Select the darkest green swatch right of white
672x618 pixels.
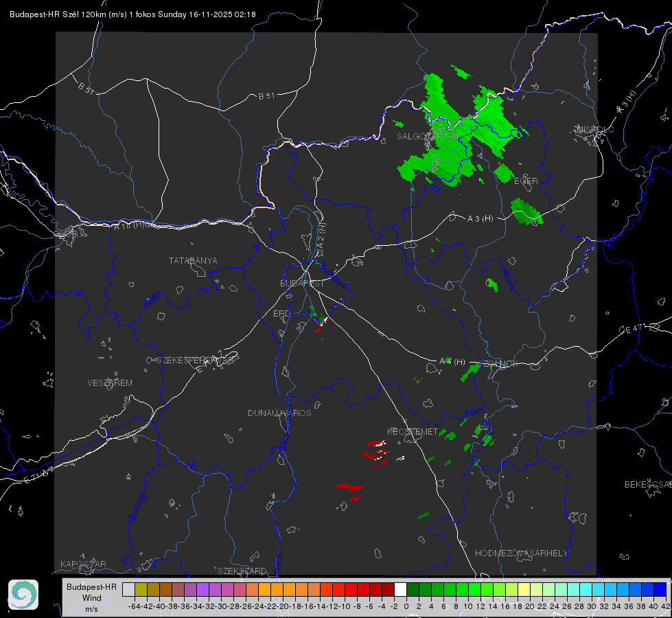(x=413, y=589)
